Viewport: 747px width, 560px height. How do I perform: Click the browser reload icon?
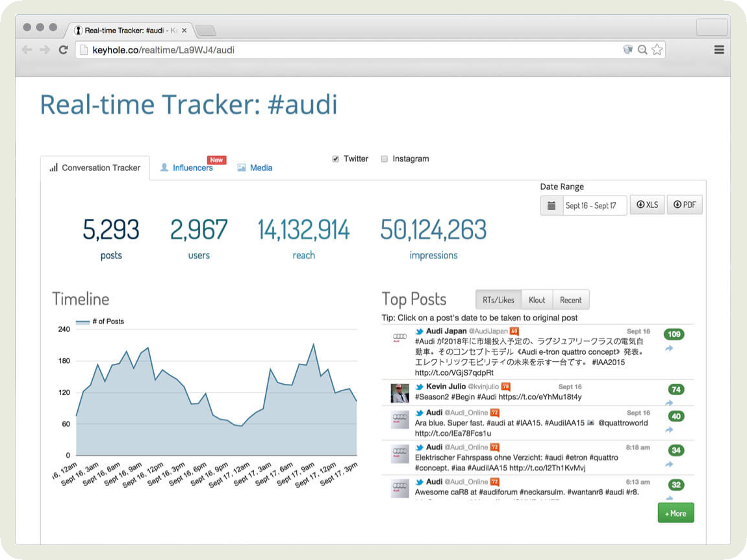(63, 50)
